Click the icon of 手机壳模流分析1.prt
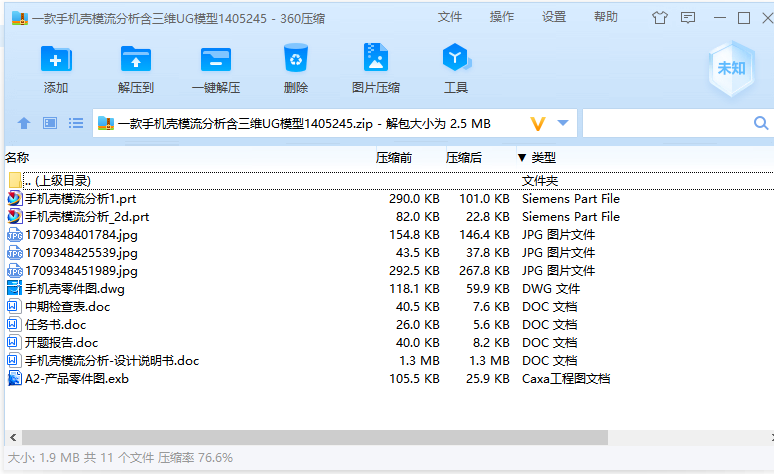Viewport: 774px width, 474px height. coord(14,198)
